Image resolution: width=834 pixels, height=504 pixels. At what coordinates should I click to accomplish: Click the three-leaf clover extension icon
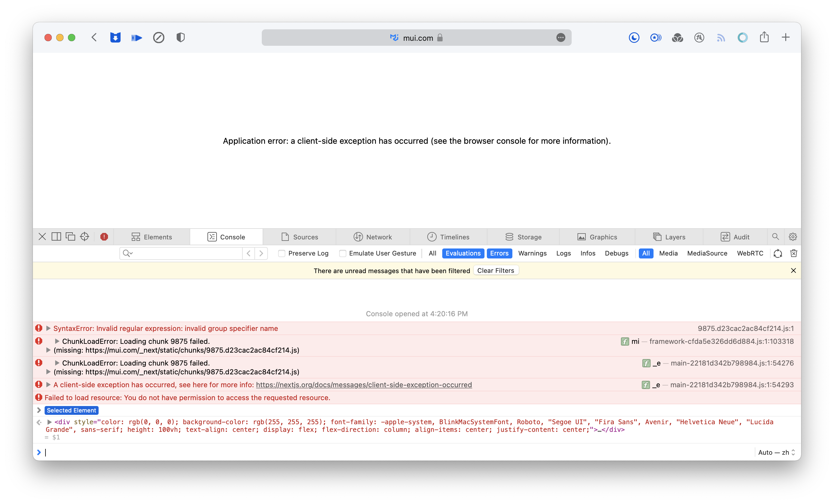[x=677, y=38]
